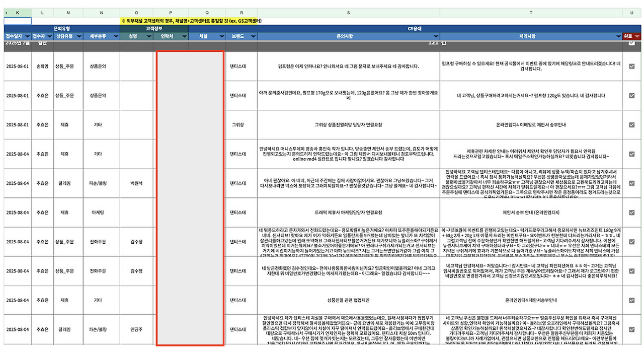Uncheck 완료 for the 손희영 상품문의 row
The width and height of the screenshot is (644, 349).
(x=631, y=66)
